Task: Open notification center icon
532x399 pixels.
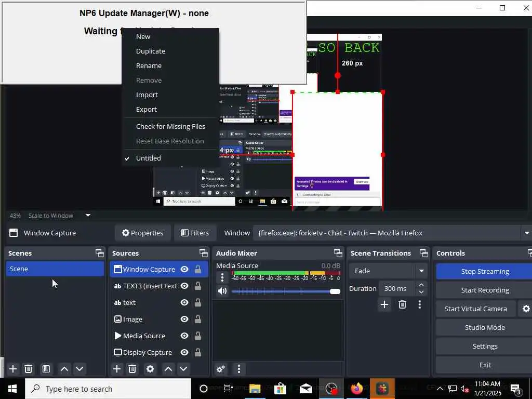Action: [516, 389]
